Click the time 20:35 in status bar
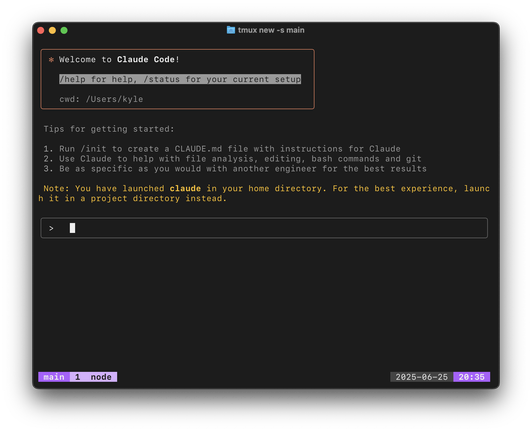532x432 pixels. click(472, 377)
